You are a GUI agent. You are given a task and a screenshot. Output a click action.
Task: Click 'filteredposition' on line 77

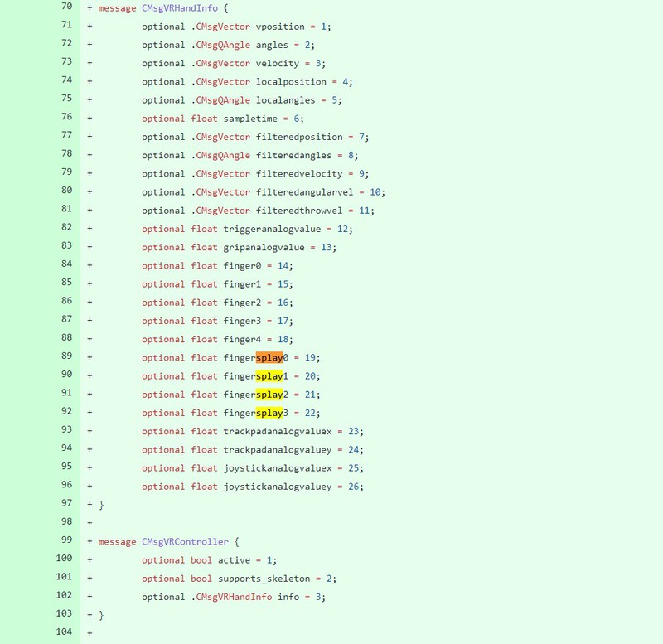click(299, 137)
